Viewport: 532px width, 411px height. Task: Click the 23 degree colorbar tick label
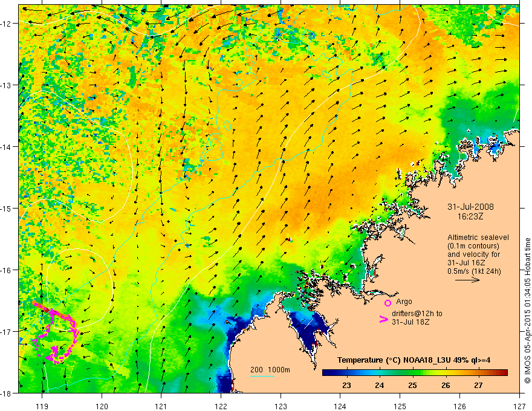pos(346,386)
